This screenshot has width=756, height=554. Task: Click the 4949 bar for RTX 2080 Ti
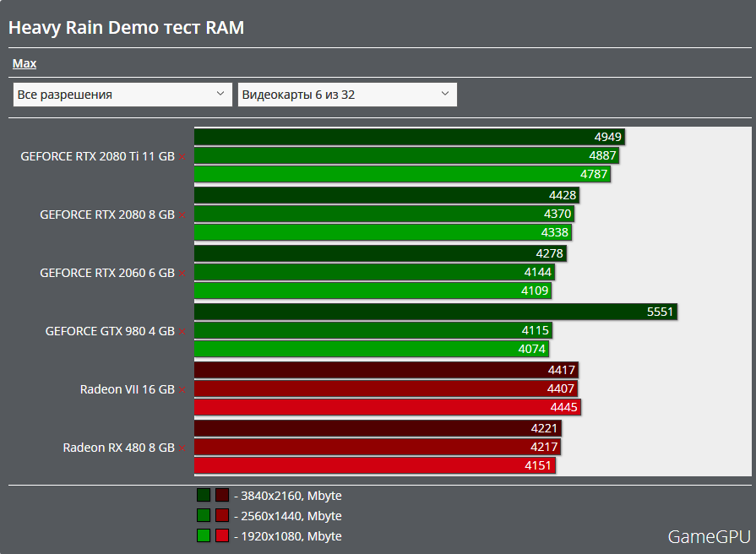tap(410, 137)
